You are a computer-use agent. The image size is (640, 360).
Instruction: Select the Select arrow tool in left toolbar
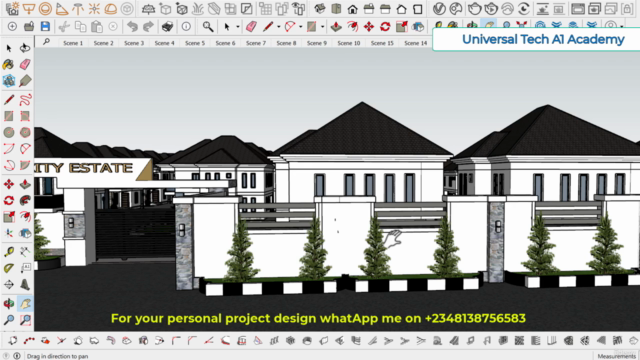[x=9, y=48]
